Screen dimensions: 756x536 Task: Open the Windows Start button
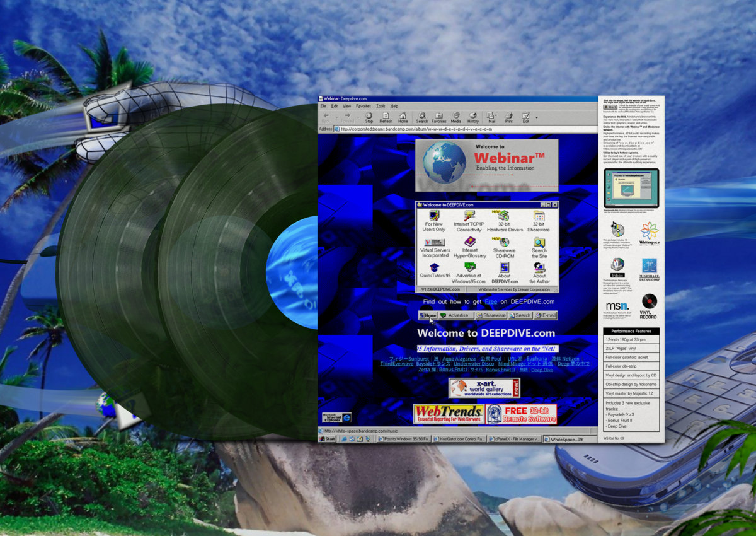coord(328,439)
